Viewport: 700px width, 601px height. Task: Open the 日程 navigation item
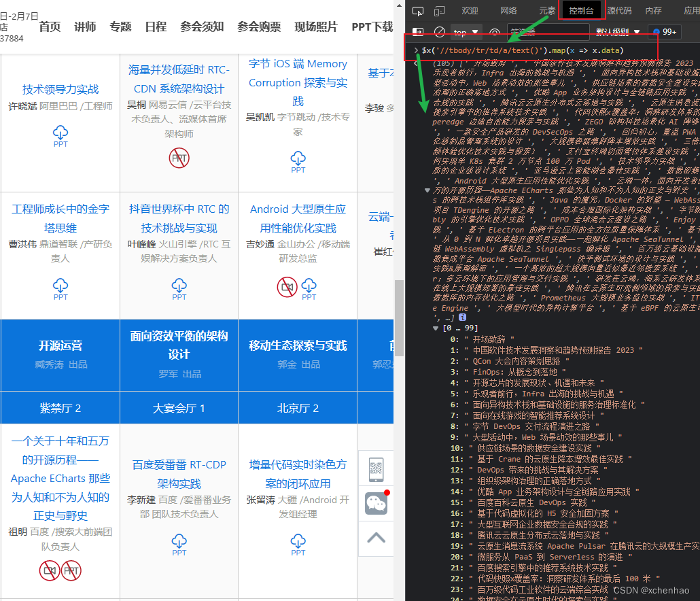point(156,27)
